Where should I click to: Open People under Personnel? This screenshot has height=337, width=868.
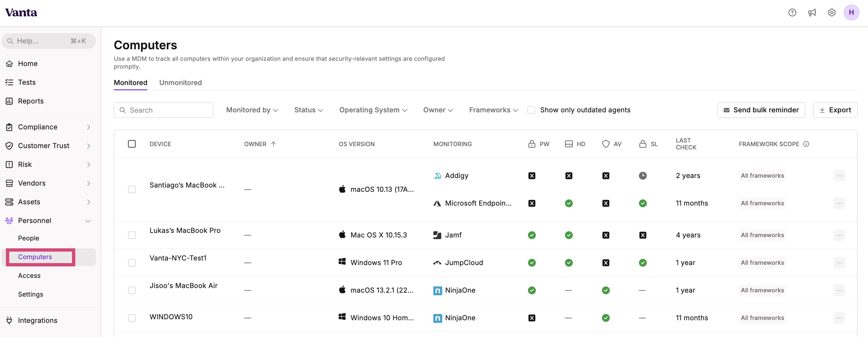click(x=29, y=238)
